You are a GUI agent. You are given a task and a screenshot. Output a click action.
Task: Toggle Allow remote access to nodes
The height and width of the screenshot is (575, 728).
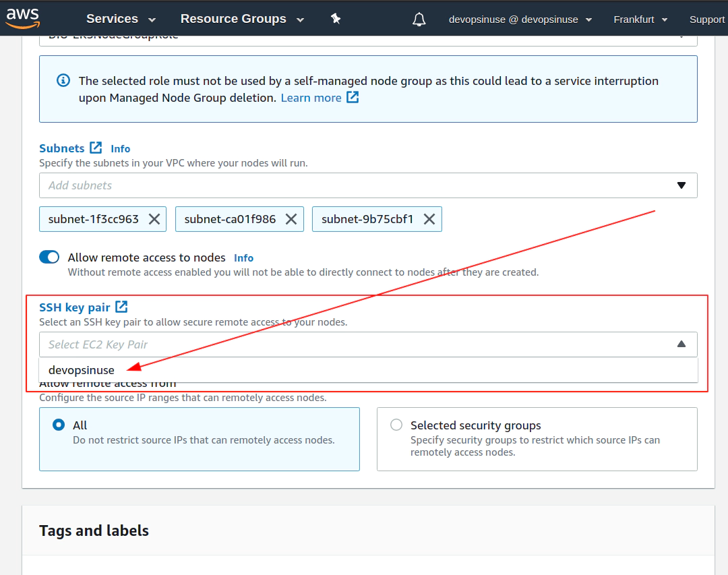[x=49, y=257]
